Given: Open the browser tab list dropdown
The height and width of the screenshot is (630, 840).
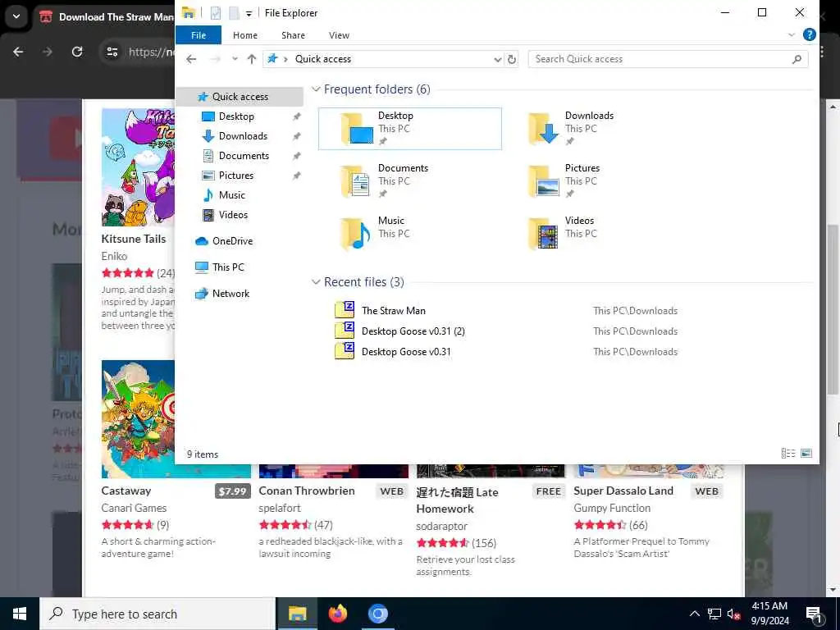Looking at the screenshot, I should click(x=16, y=16).
